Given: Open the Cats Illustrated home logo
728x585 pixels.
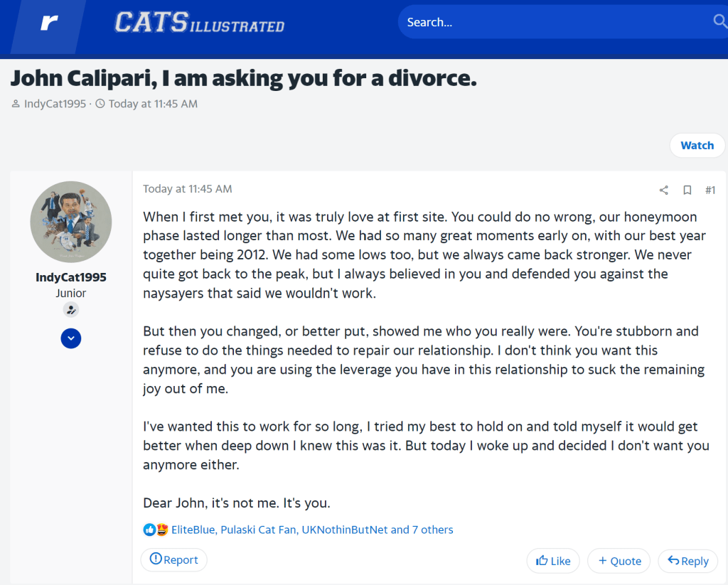Looking at the screenshot, I should coord(200,23).
